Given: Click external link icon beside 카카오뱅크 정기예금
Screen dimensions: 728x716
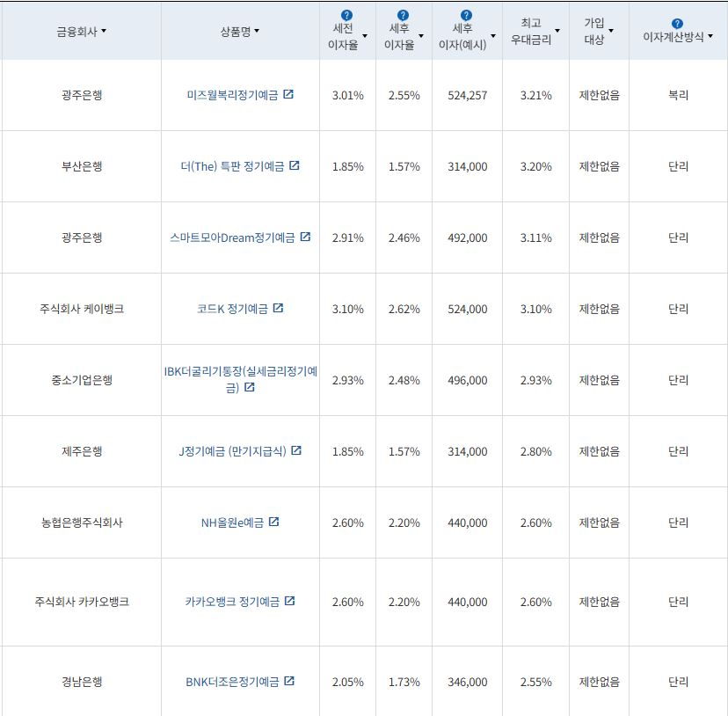Looking at the screenshot, I should [x=290, y=601].
